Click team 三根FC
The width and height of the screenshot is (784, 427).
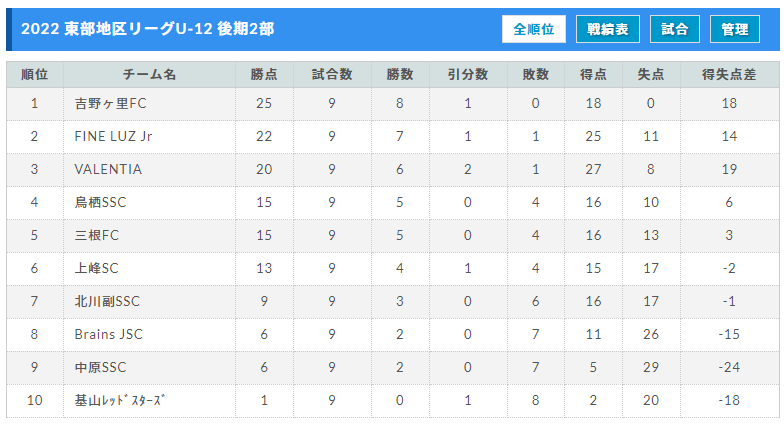point(96,235)
